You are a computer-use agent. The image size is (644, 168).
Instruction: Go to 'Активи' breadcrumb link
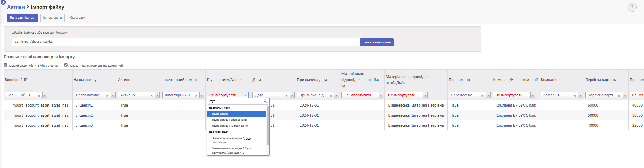[16, 7]
